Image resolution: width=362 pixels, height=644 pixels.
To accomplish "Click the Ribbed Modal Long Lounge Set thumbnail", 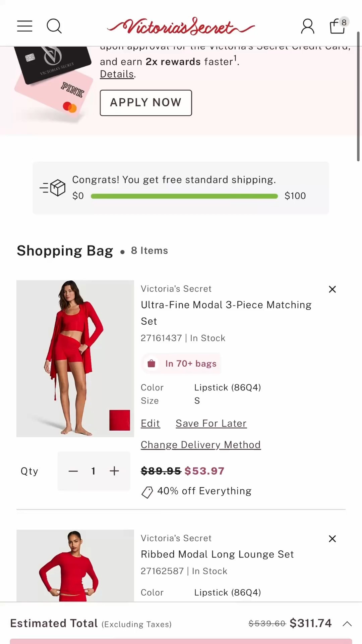I will (75, 567).
